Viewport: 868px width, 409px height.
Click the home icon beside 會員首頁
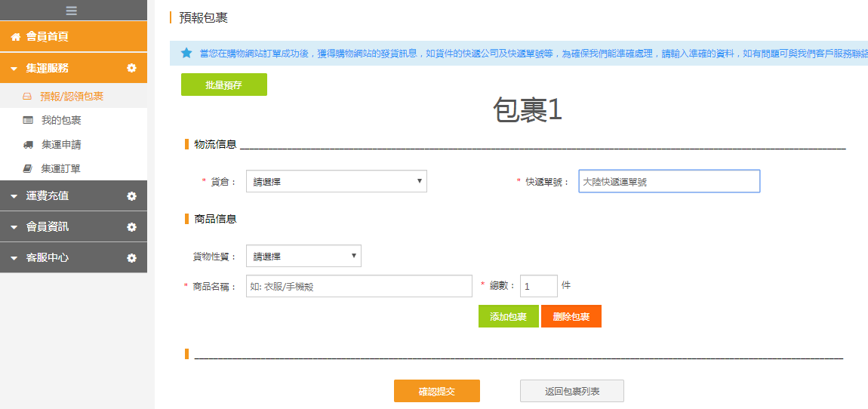click(x=16, y=37)
